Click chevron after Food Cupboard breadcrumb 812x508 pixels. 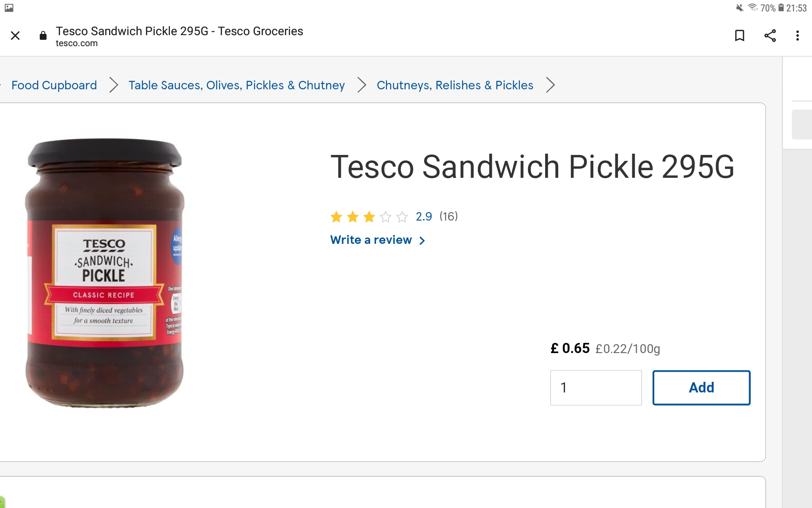coord(113,85)
